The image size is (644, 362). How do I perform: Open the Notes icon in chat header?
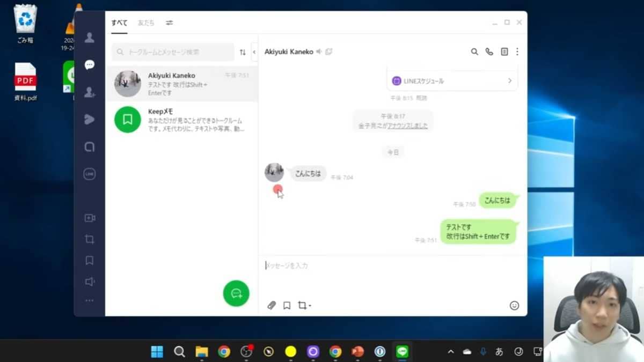[504, 51]
